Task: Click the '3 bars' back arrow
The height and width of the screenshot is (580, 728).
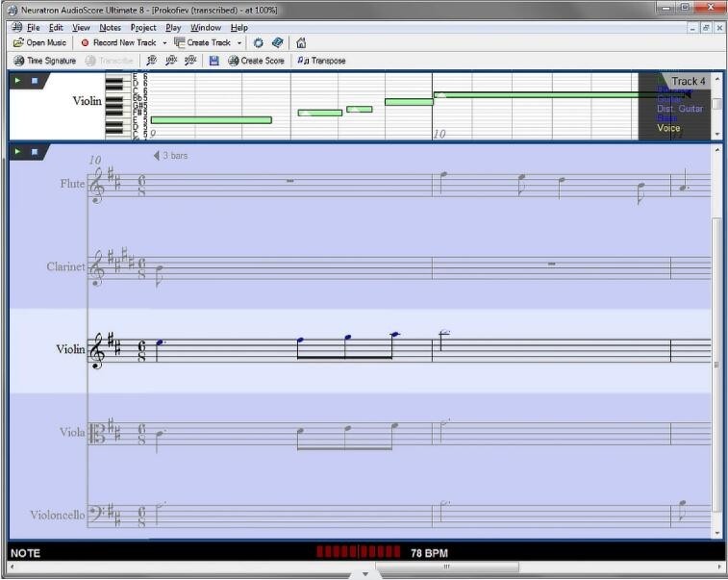Action: coord(157,156)
